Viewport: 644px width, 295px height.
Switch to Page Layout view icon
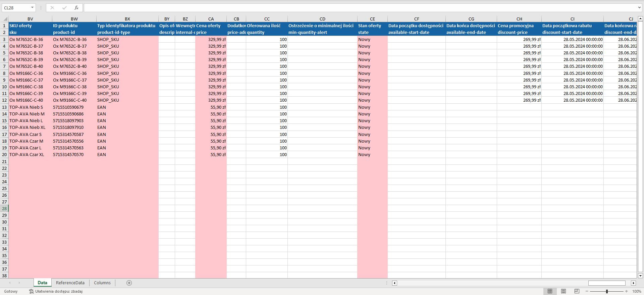(563, 291)
